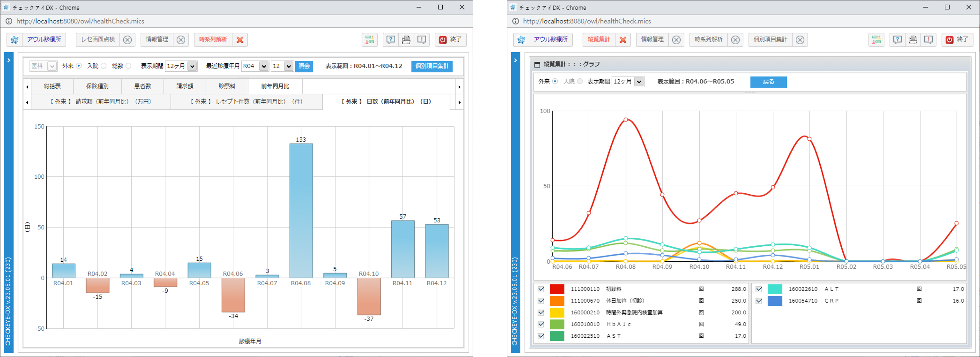Click the exclamation notice icon in left window
This screenshot has height=357, width=980.
pos(422,40)
